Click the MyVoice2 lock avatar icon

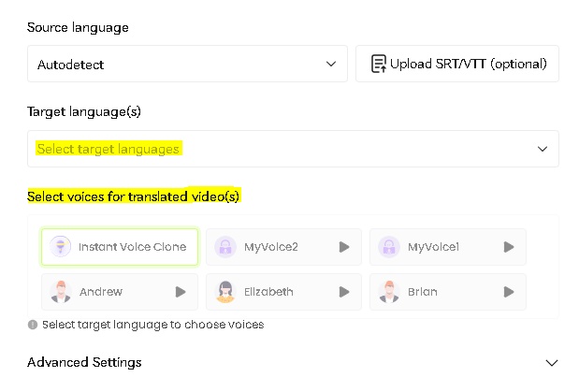click(x=224, y=247)
